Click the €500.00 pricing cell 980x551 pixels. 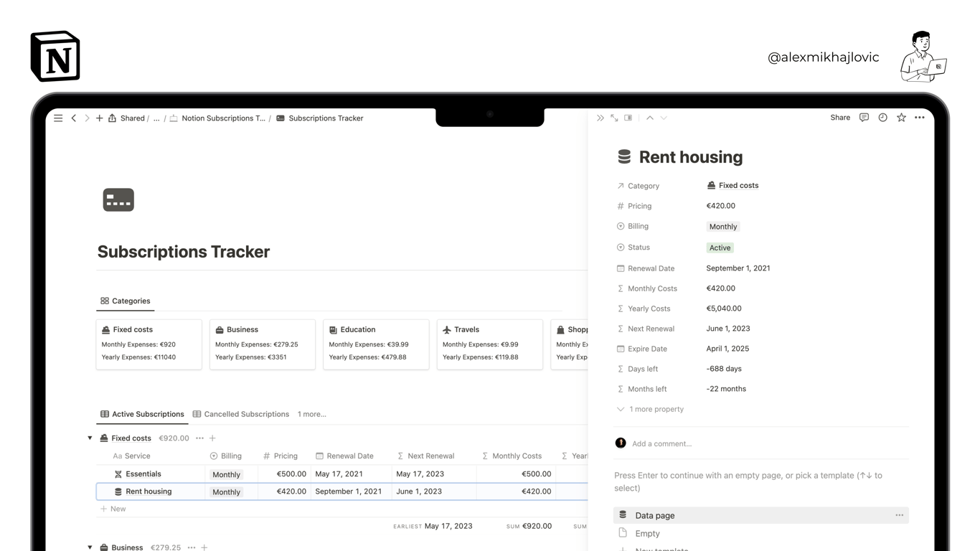(x=285, y=474)
